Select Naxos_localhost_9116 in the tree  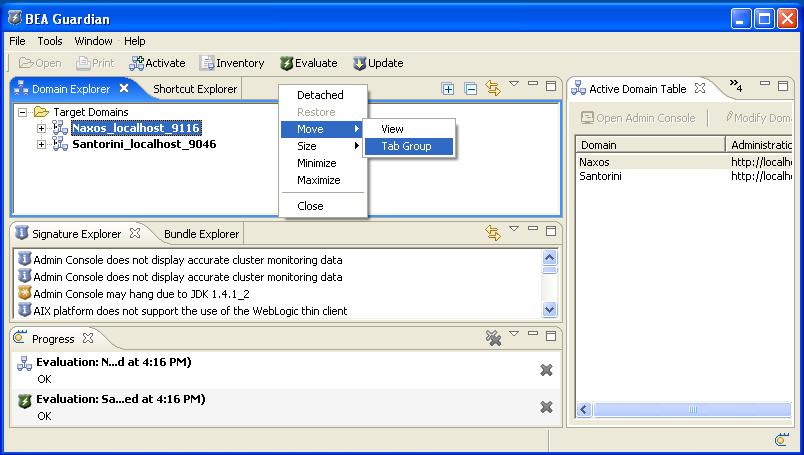[x=136, y=128]
